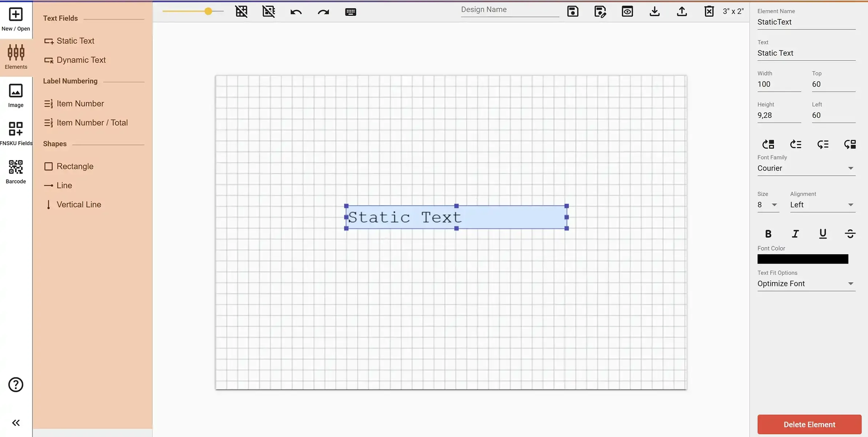The width and height of the screenshot is (868, 437).
Task: Undo the last action
Action: click(296, 12)
